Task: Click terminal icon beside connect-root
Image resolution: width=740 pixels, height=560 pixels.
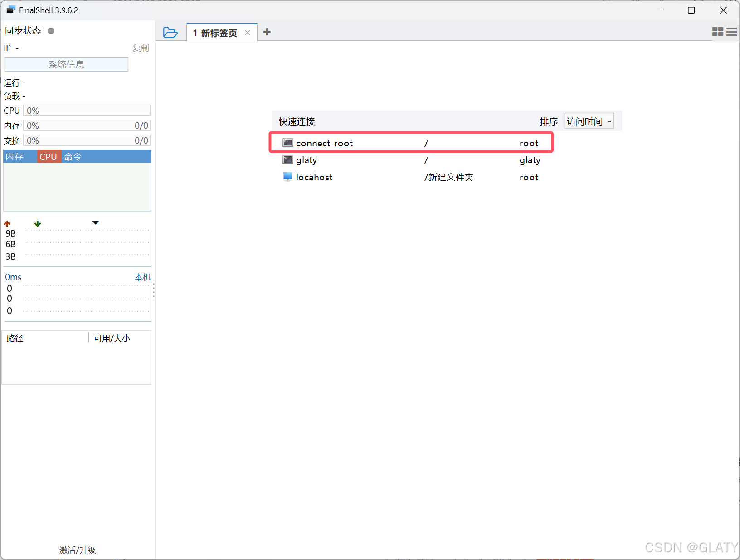Action: (x=287, y=143)
